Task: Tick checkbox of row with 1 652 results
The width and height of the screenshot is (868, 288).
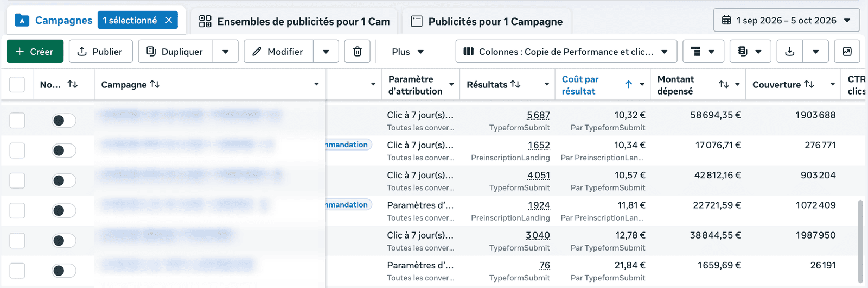Action: point(17,151)
